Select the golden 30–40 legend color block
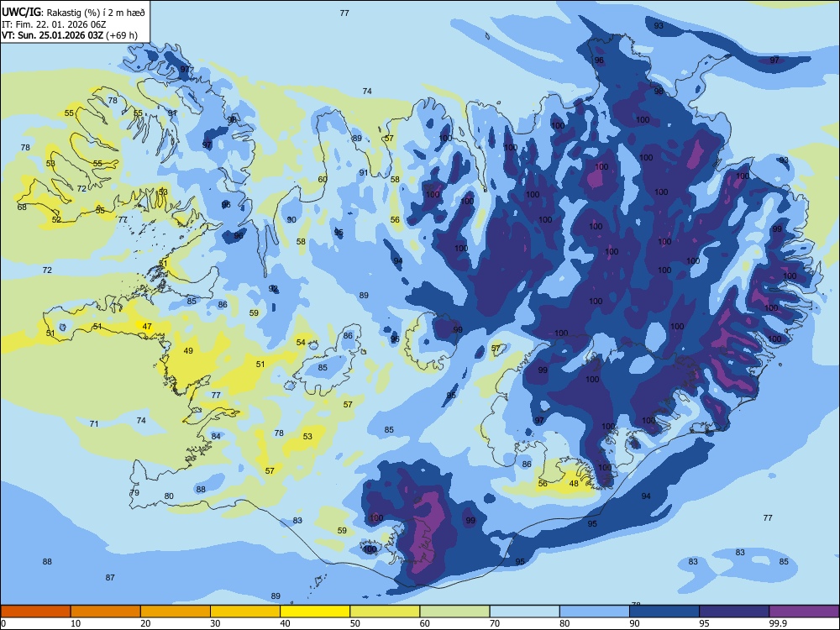 (x=245, y=612)
